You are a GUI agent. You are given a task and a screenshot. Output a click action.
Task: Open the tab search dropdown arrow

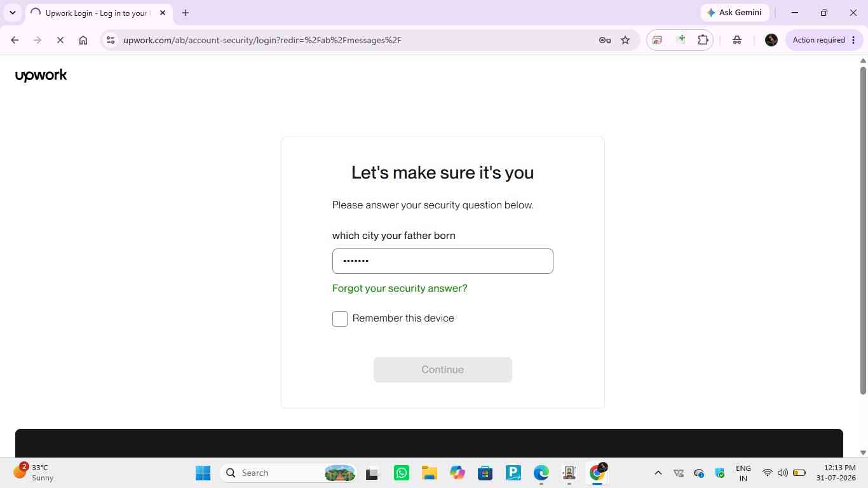pyautogui.click(x=13, y=13)
